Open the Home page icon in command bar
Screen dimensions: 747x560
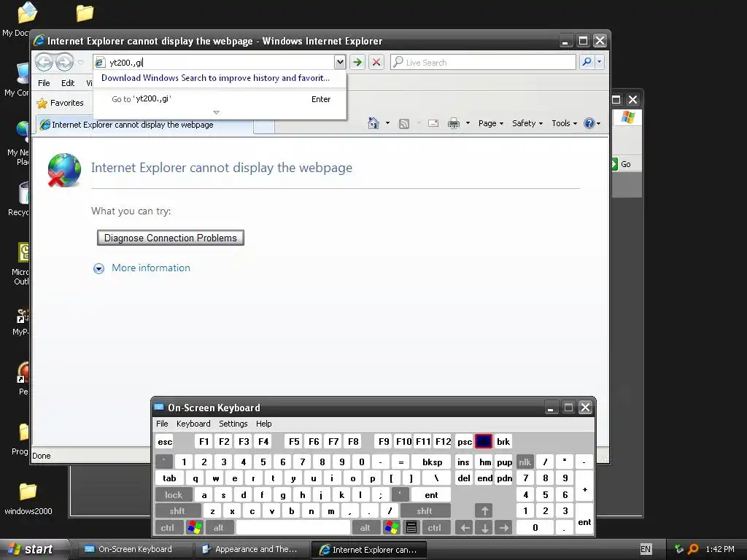[373, 123]
